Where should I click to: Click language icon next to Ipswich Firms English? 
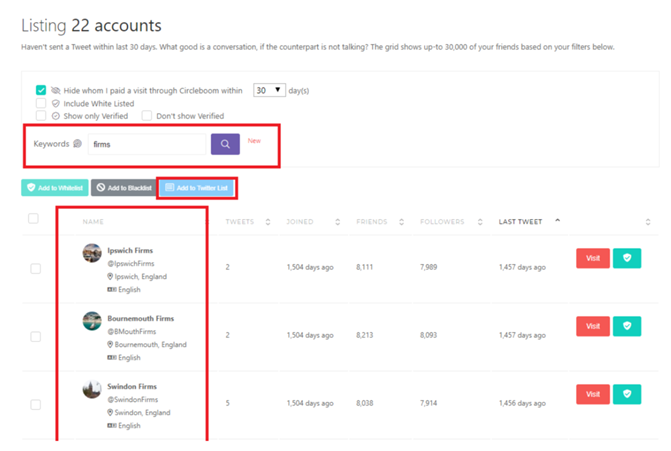point(112,290)
